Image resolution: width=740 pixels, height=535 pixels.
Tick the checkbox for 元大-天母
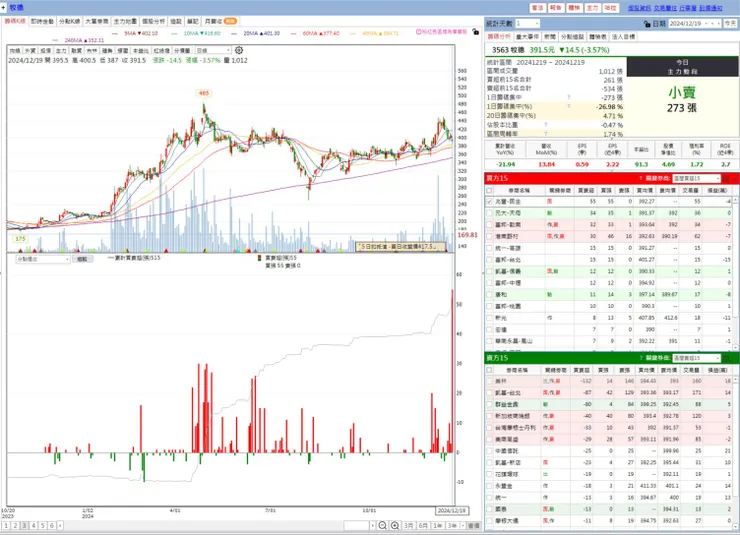click(x=489, y=213)
